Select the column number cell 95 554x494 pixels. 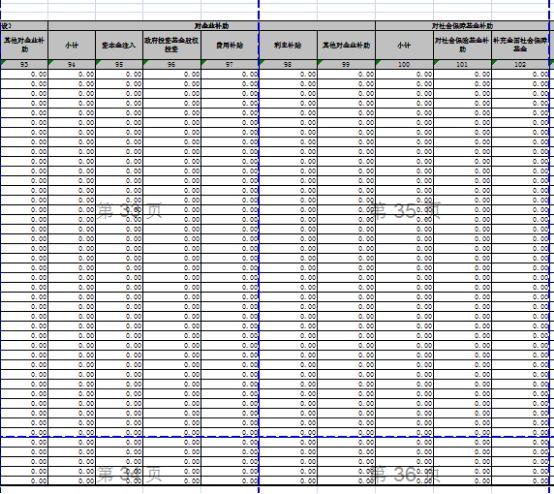[x=119, y=64]
